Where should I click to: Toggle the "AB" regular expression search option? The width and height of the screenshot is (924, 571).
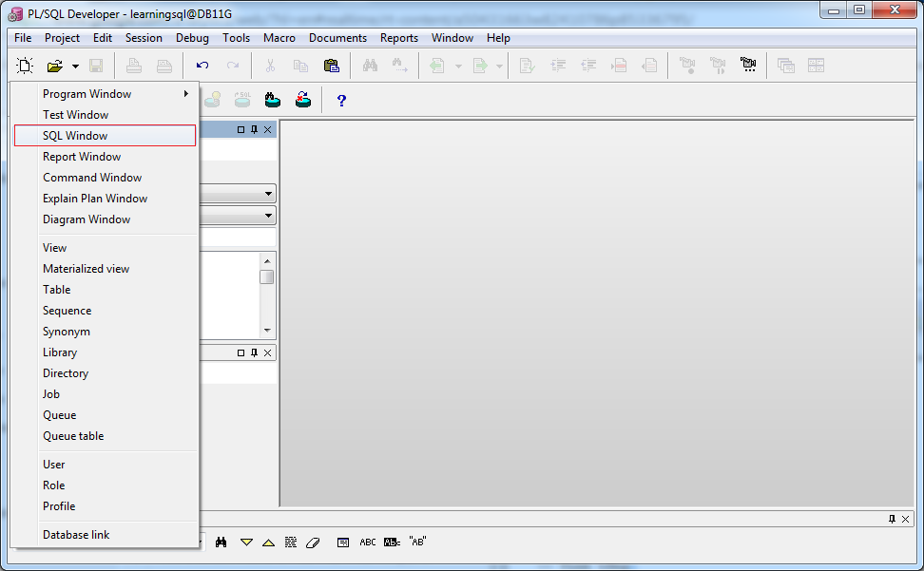[417, 542]
